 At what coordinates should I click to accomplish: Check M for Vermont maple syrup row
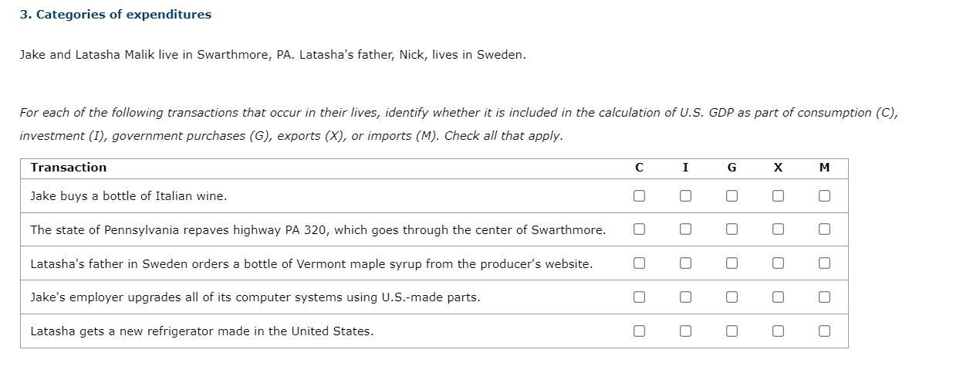824,263
